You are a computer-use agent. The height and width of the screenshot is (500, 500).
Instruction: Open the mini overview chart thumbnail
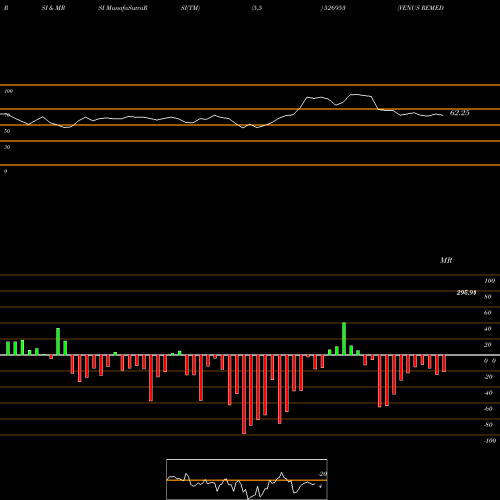pos(247,479)
